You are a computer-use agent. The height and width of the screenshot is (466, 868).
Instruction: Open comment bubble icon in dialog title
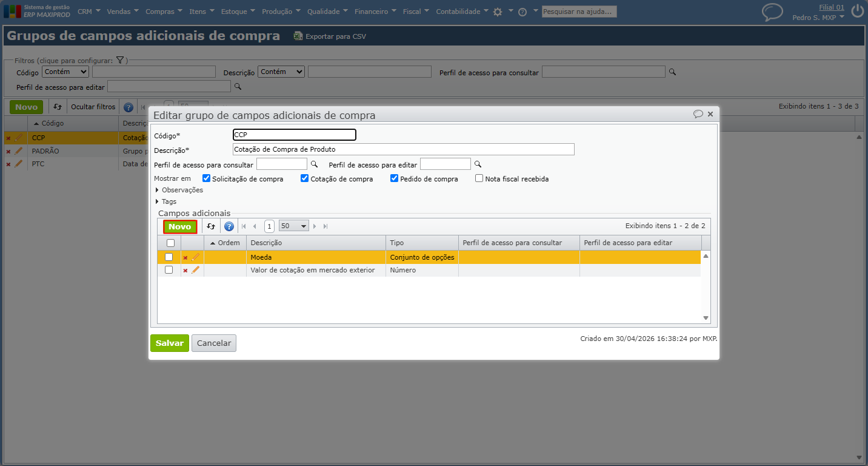pyautogui.click(x=698, y=114)
